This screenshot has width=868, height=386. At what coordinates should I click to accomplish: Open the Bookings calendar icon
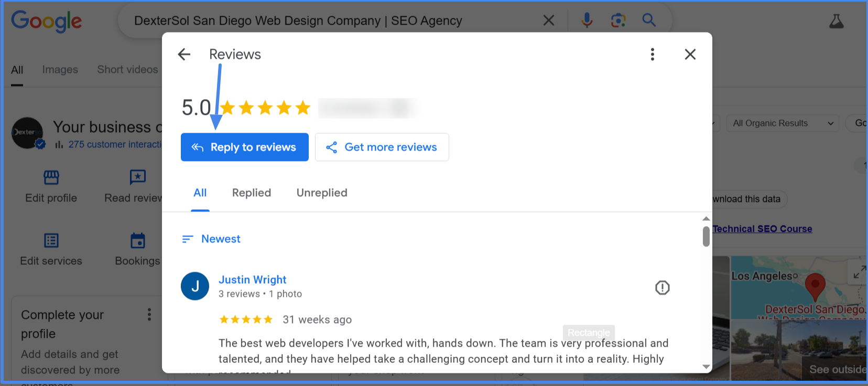[138, 241]
